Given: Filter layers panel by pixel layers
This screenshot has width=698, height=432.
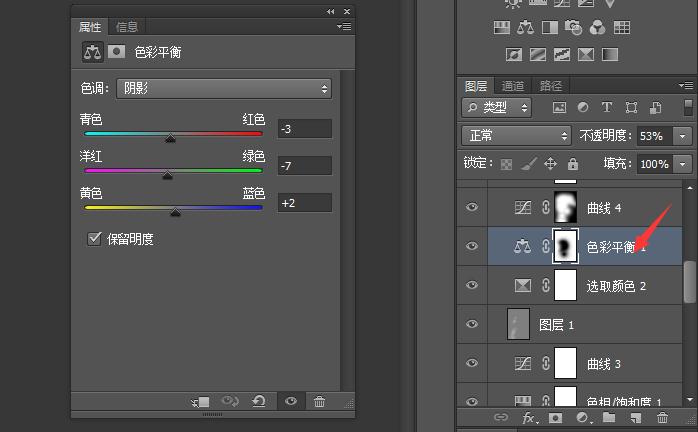Looking at the screenshot, I should pyautogui.click(x=560, y=107).
